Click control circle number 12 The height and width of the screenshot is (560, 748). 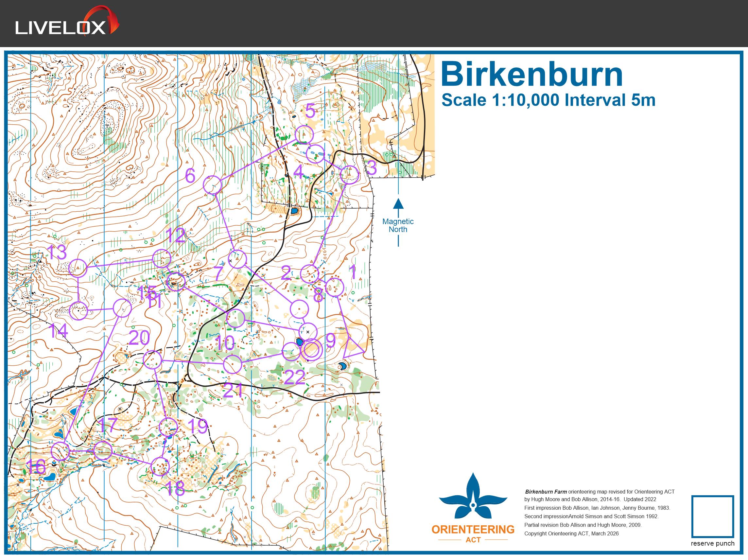click(161, 259)
